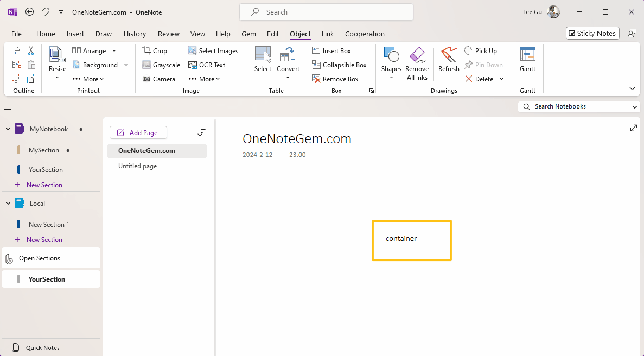Open the Gem tab

tap(248, 34)
